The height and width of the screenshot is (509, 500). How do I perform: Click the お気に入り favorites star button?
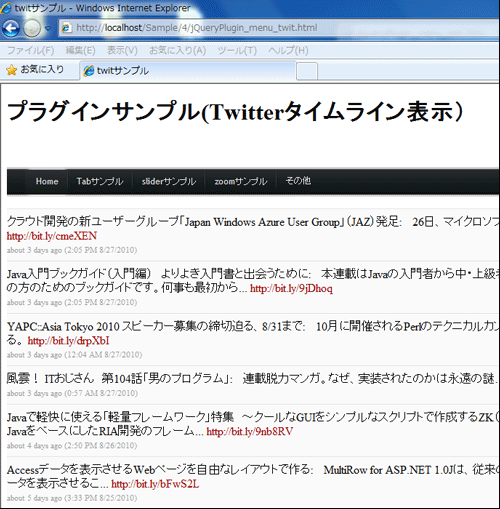pyautogui.click(x=35, y=70)
